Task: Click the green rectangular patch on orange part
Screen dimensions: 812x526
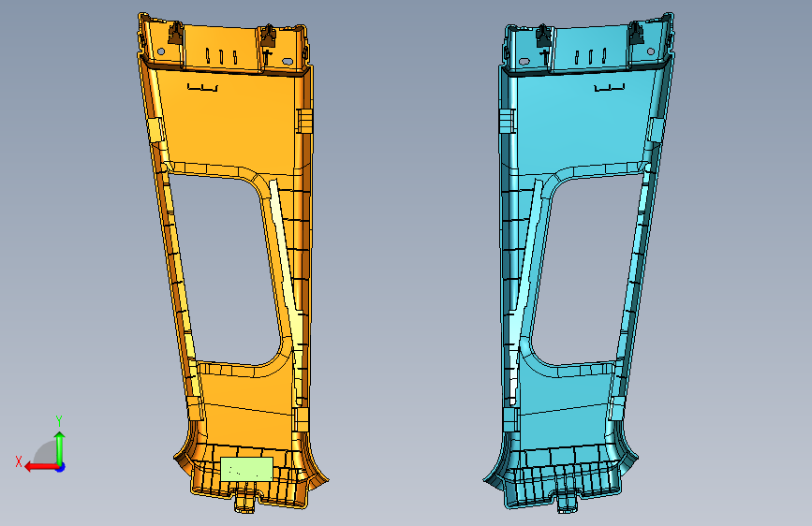Action: pyautogui.click(x=246, y=469)
